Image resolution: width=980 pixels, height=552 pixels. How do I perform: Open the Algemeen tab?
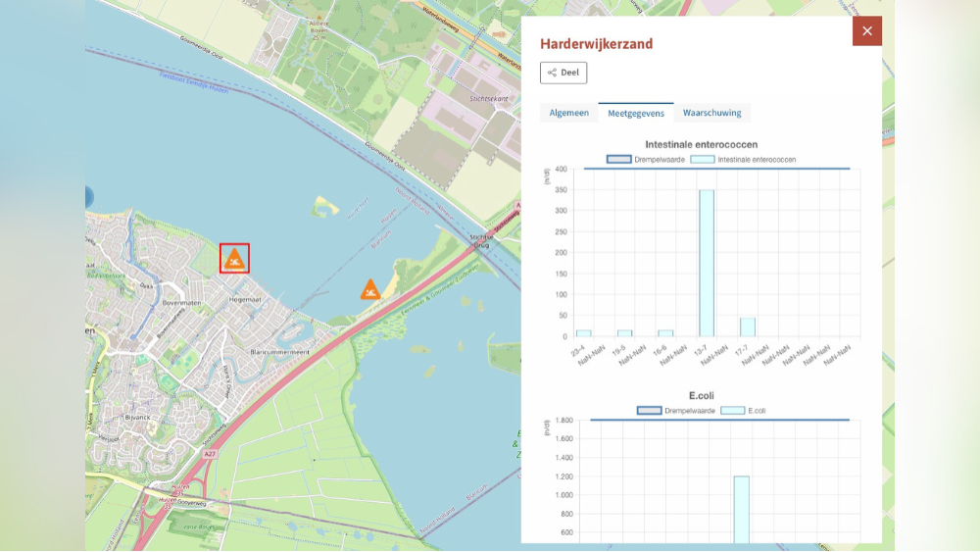(568, 113)
